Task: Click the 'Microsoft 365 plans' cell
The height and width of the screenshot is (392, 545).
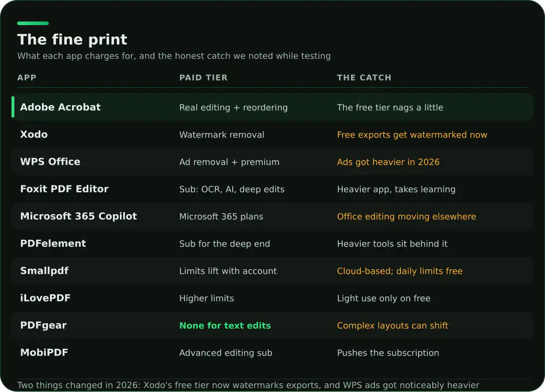Action: coord(221,216)
